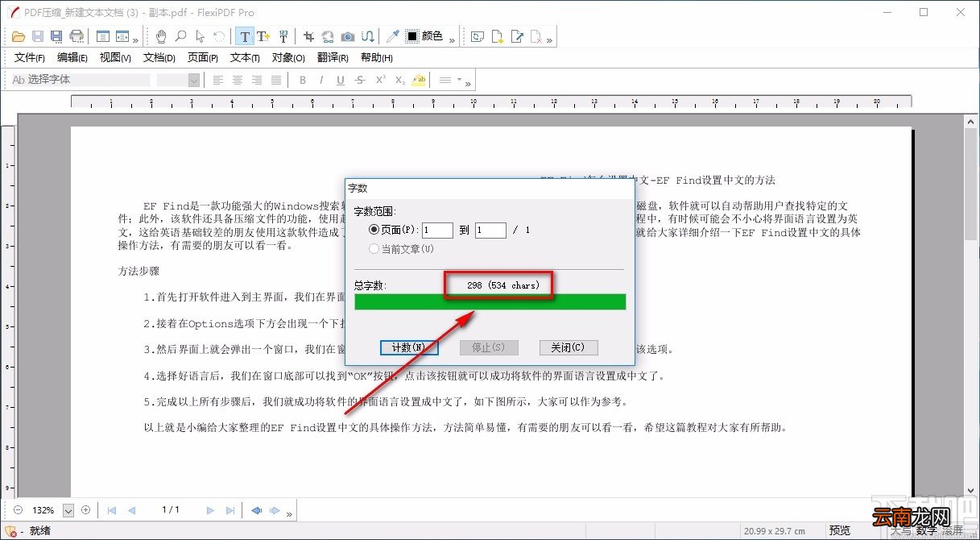Open the 视图(V) menu

(x=115, y=58)
